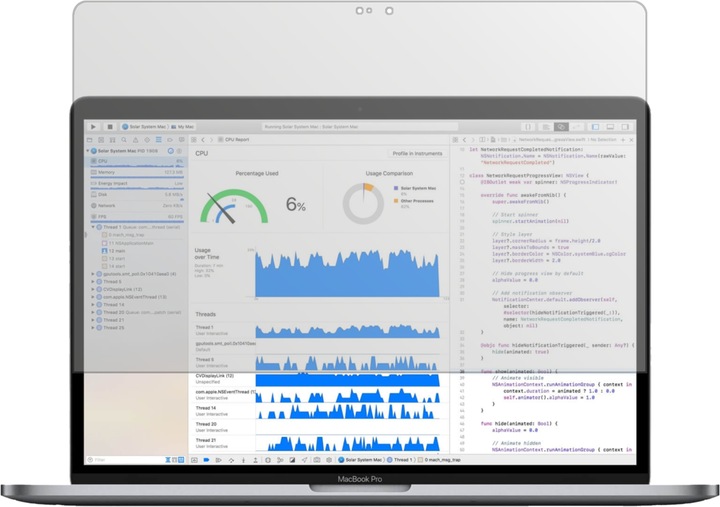Open the Test navigator diamond icon

[147, 140]
